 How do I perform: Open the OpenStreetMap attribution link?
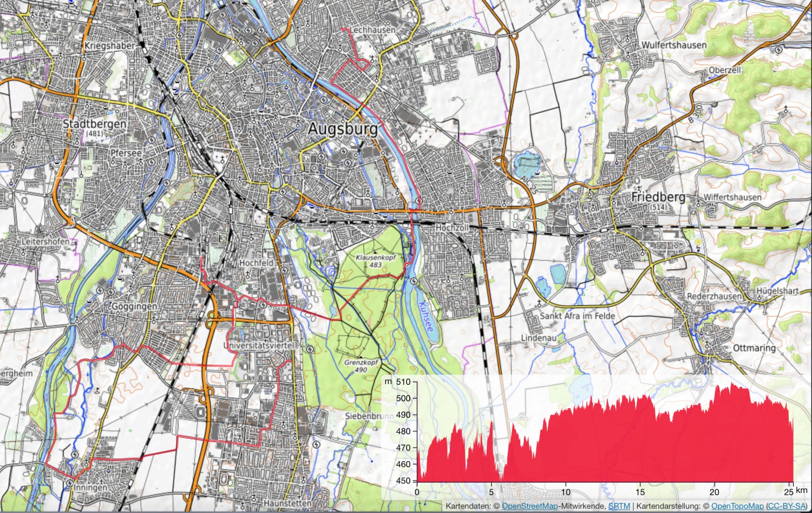coord(529,506)
